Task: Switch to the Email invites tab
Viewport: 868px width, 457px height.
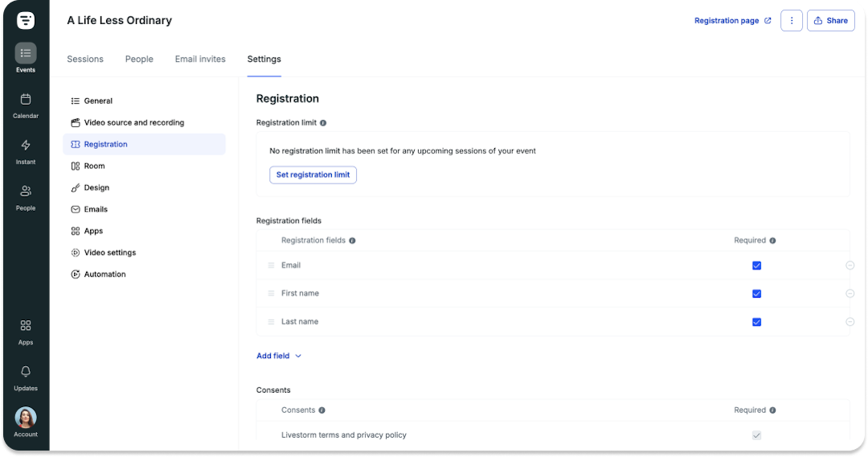Action: pyautogui.click(x=200, y=59)
